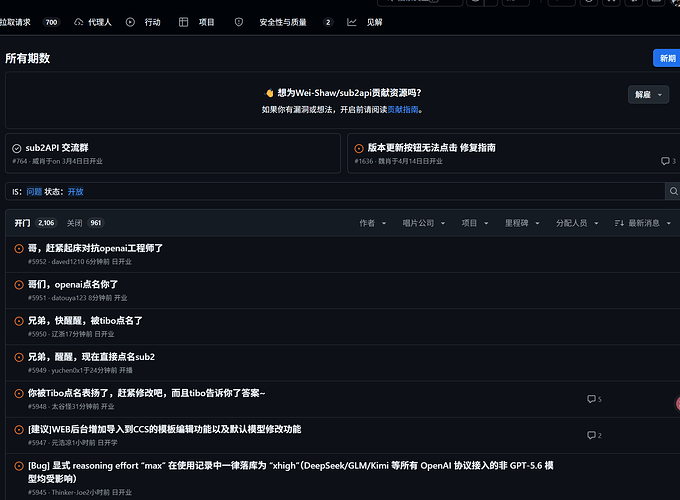This screenshot has height=500, width=680.
Task: Click open status icon of issue #5951
Action: click(19, 285)
